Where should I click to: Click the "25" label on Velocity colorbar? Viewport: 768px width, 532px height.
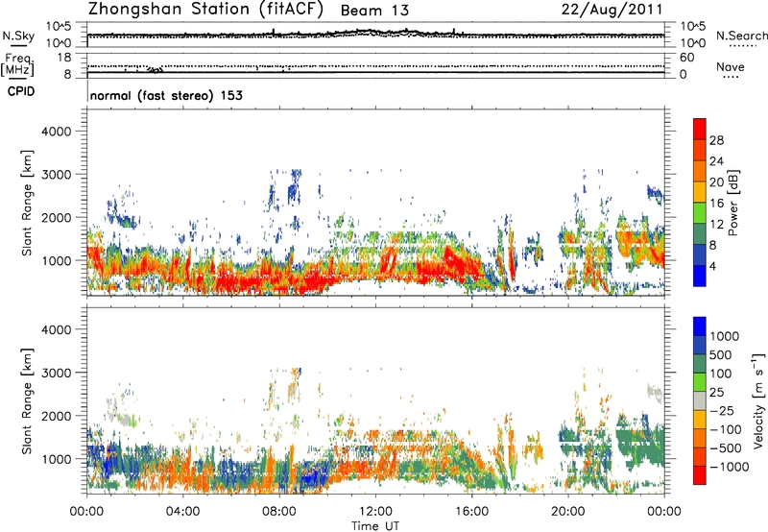(x=716, y=393)
